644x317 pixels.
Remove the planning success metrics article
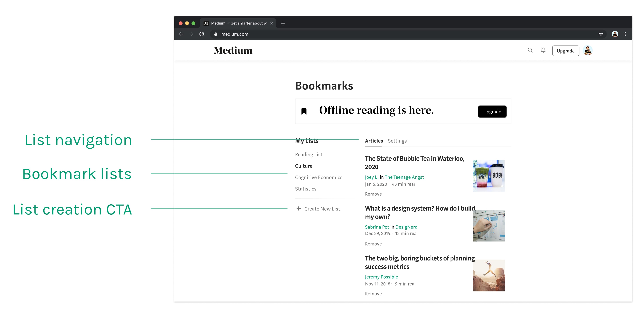373,294
